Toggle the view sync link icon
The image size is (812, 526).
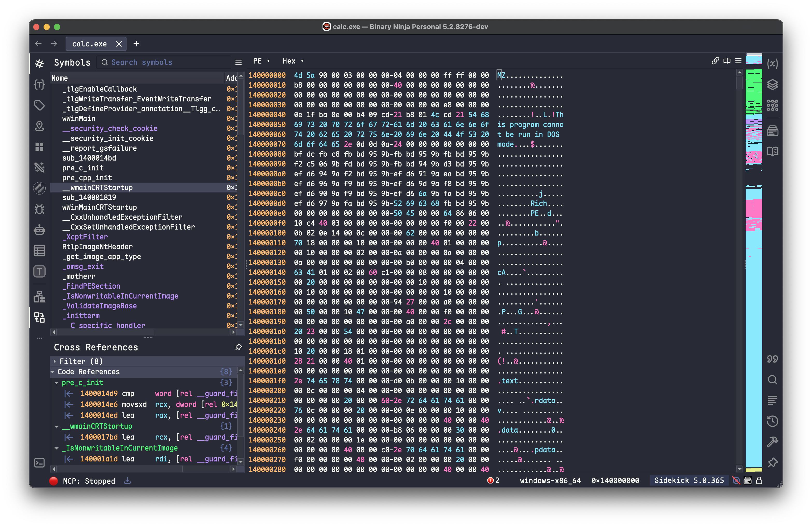click(716, 61)
